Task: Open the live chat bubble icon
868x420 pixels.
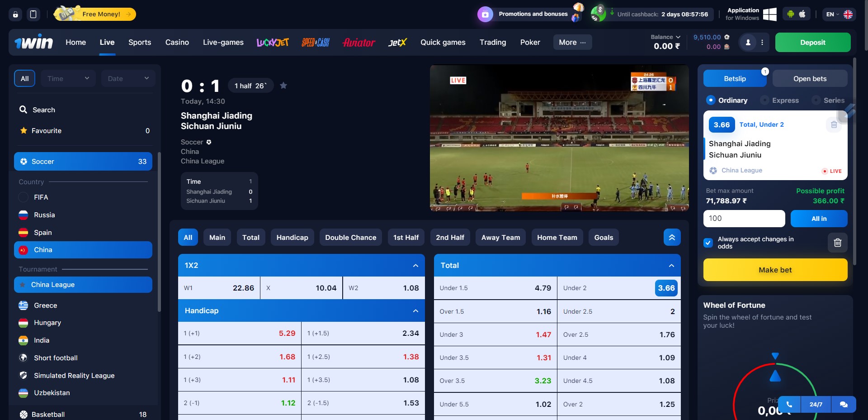Action: pyautogui.click(x=843, y=405)
